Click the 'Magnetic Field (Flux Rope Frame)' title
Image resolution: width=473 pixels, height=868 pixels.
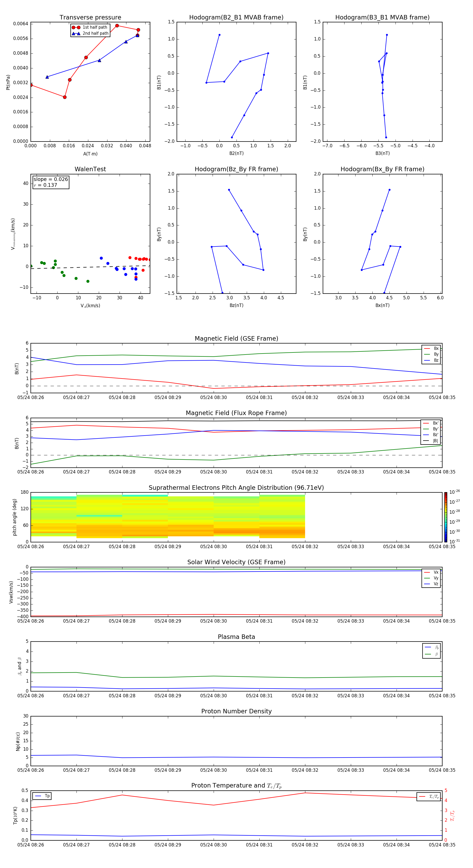click(236, 413)
